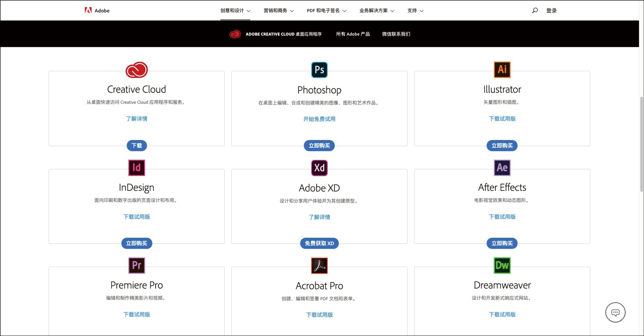Click 立即购买 button for Photoshop
The height and width of the screenshot is (336, 644).
319,146
